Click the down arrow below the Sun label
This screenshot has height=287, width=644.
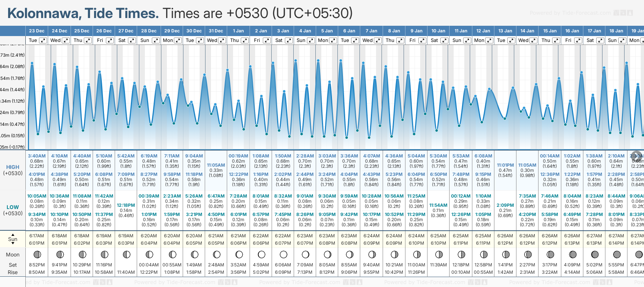[13, 244]
